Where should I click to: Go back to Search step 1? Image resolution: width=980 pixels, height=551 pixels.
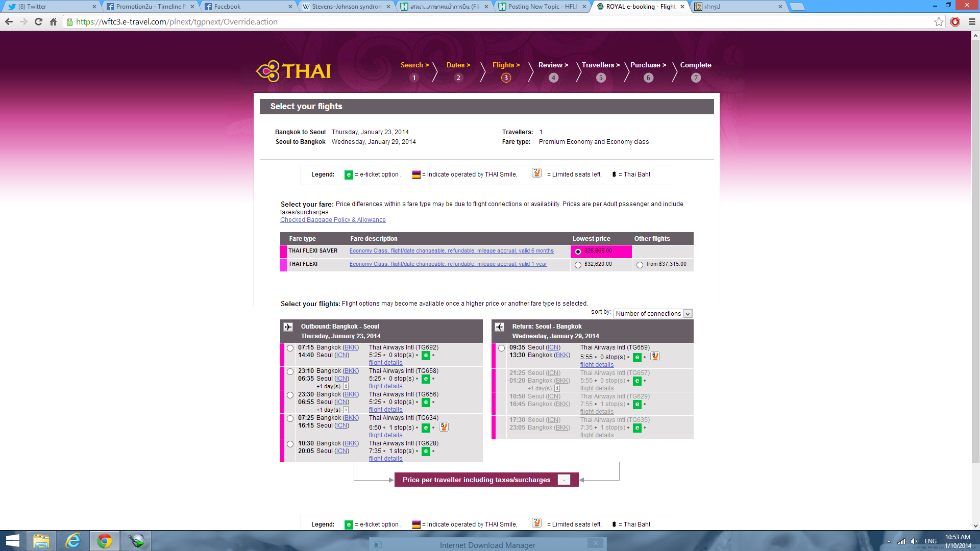tap(414, 71)
